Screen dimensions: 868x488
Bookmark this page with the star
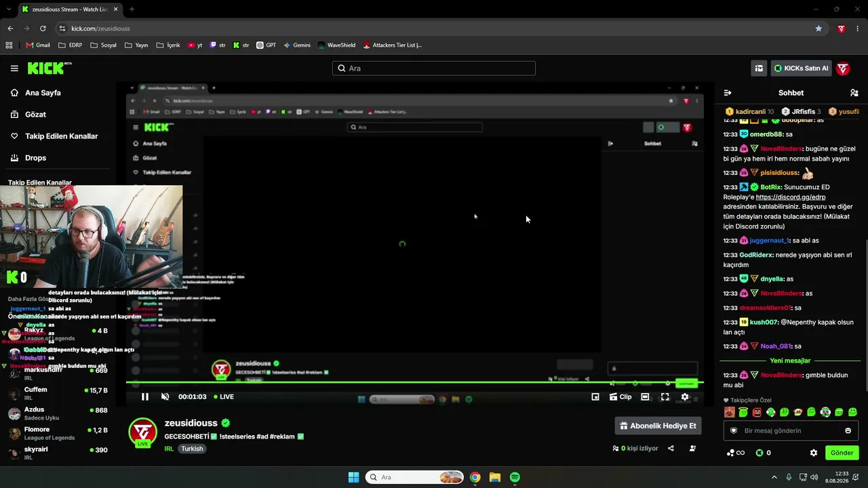coord(818,28)
